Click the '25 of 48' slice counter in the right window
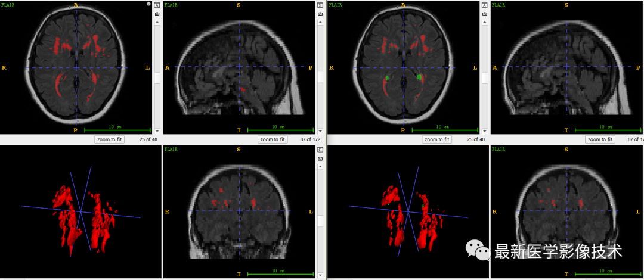Viewport: 644px width, 280px height. tap(476, 139)
